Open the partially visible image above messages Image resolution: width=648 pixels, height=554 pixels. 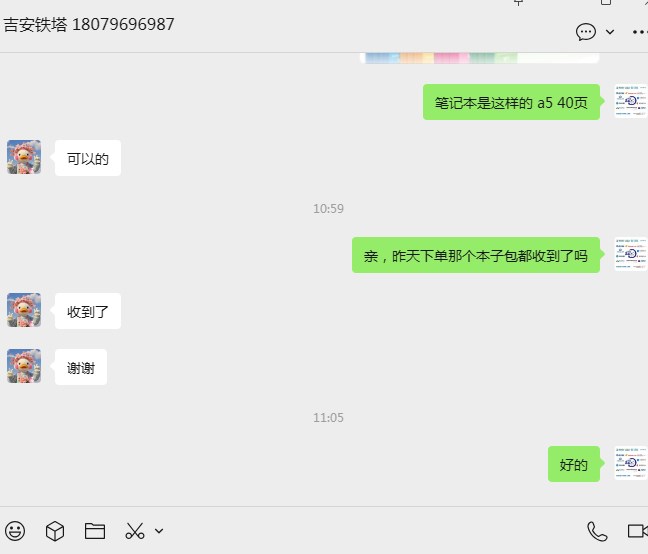point(479,58)
